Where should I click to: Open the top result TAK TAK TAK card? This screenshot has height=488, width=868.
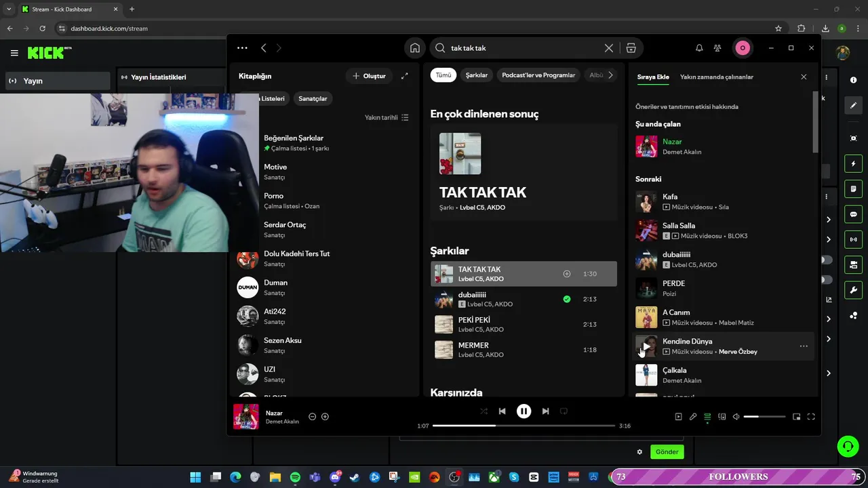pyautogui.click(x=522, y=173)
